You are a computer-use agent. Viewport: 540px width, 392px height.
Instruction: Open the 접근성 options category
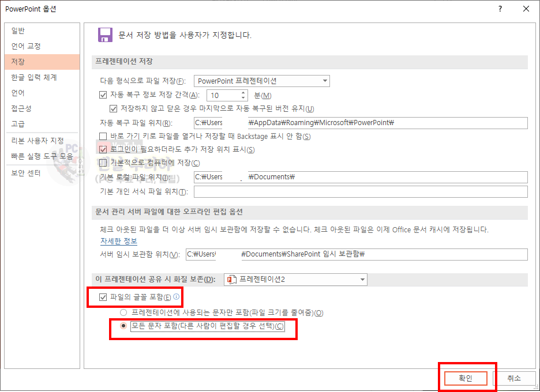[42, 108]
